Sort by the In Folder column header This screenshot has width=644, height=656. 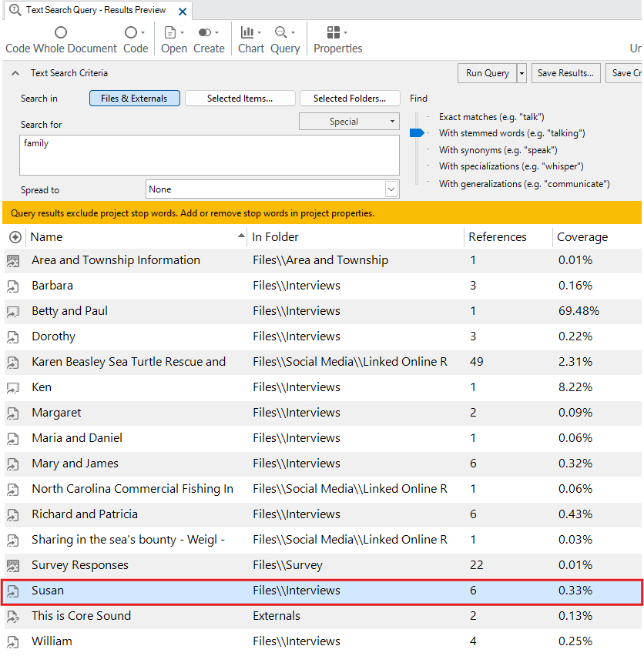click(355, 237)
